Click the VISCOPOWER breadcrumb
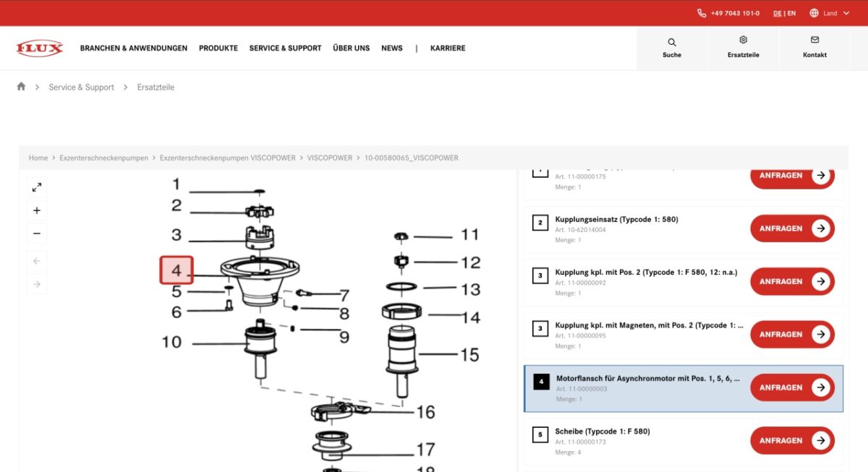The width and height of the screenshot is (868, 472). click(330, 158)
